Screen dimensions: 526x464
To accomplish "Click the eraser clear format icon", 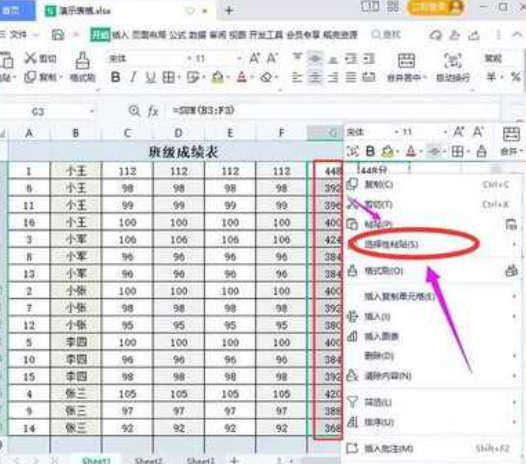I will tap(266, 78).
